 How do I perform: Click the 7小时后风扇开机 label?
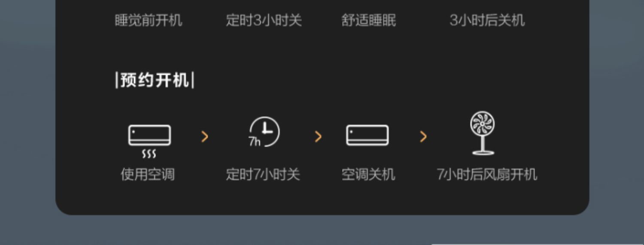click(487, 175)
